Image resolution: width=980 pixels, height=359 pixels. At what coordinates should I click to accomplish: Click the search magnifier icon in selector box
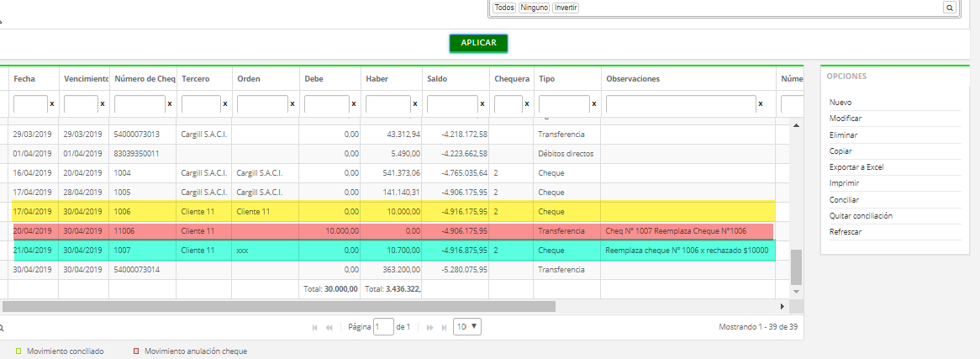tap(950, 8)
